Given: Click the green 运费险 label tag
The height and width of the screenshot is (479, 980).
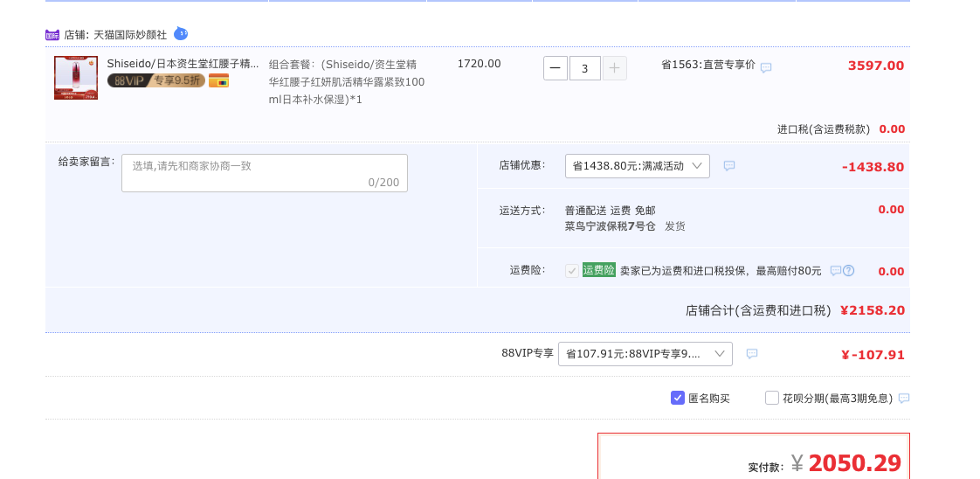Looking at the screenshot, I should [599, 270].
